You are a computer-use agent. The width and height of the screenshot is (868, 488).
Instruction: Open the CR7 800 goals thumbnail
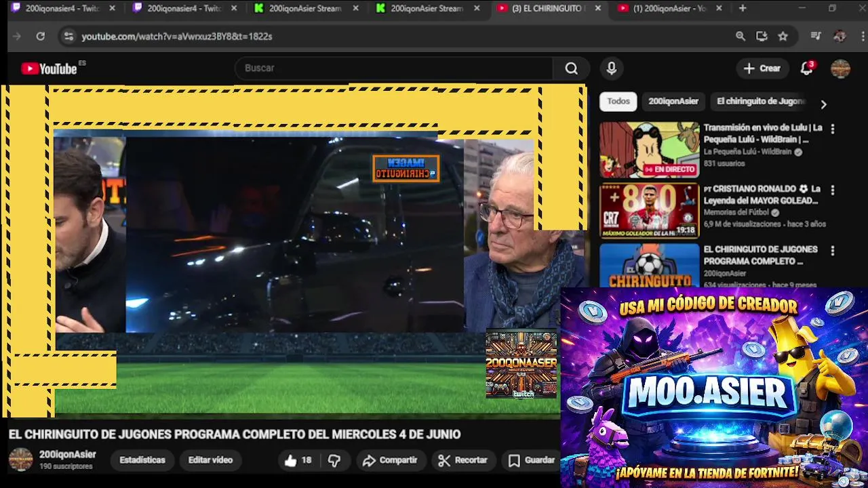click(x=649, y=211)
